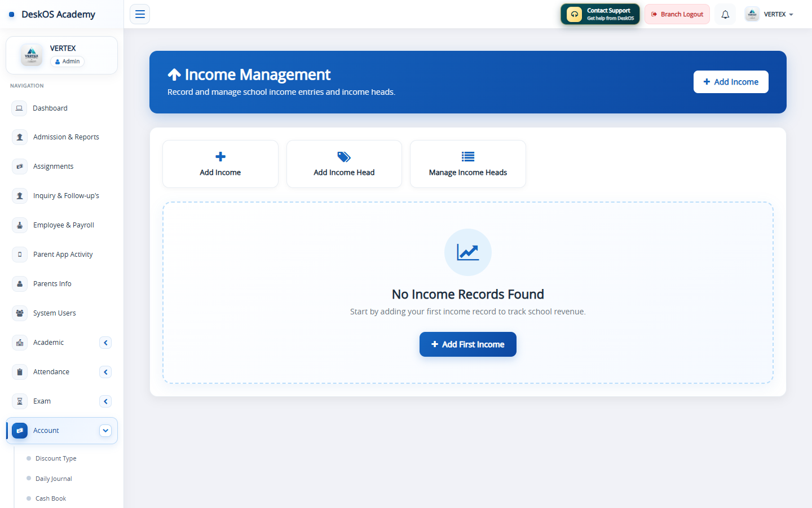Click the Exam hourglass icon
812x508 pixels.
[20, 401]
